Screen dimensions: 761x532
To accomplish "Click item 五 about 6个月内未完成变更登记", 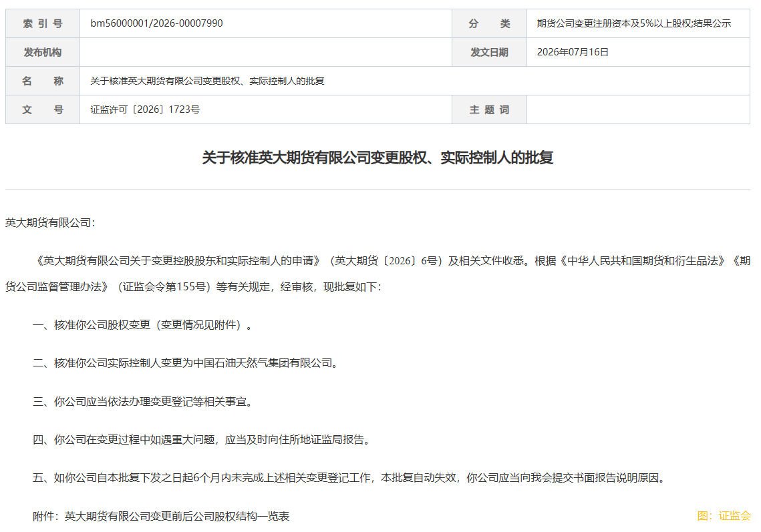I will tap(349, 478).
